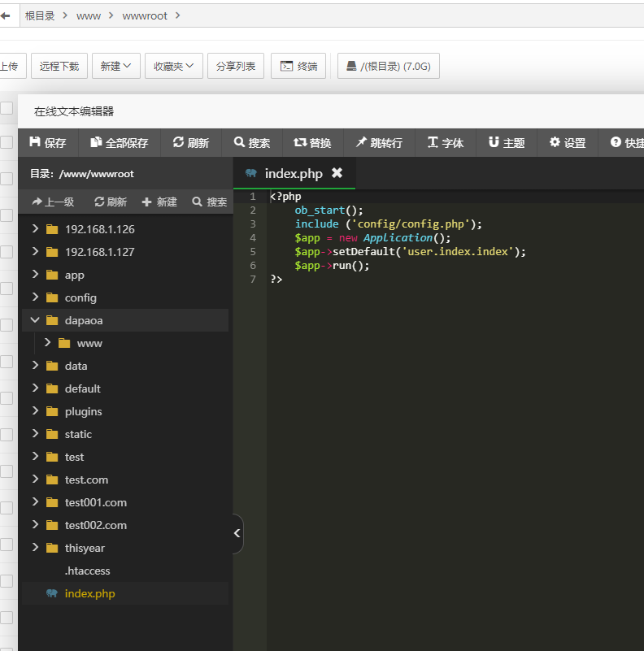This screenshot has width=644, height=651.
Task: Navigate to www in breadcrumb
Action: point(89,15)
